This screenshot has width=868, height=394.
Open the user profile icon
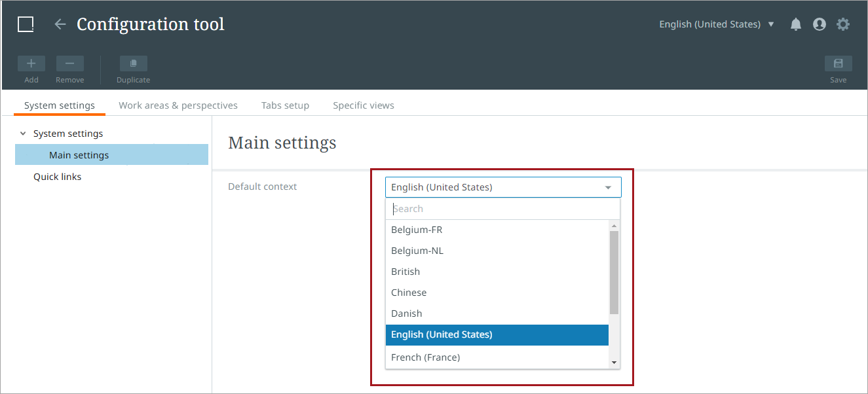(x=820, y=24)
